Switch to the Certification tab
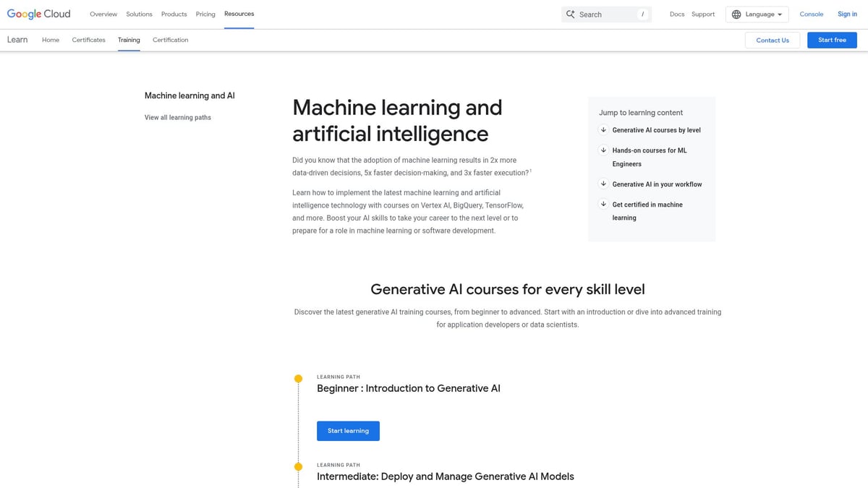 click(171, 40)
